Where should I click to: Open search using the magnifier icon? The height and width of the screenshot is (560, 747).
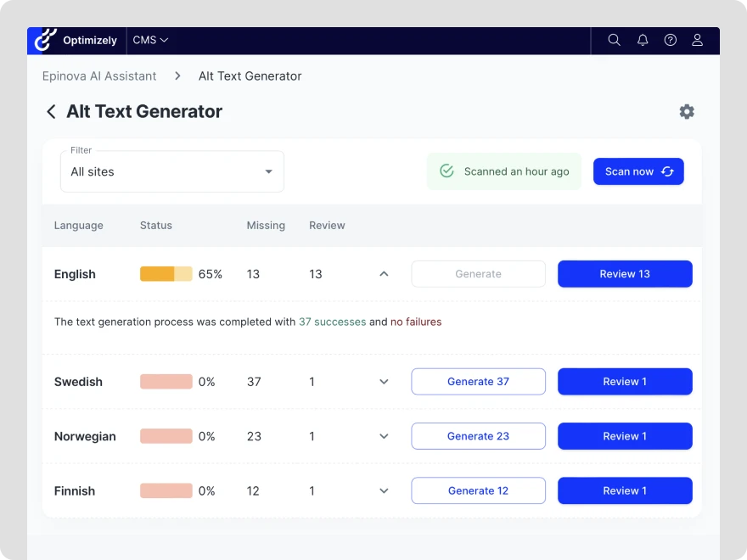tap(614, 40)
